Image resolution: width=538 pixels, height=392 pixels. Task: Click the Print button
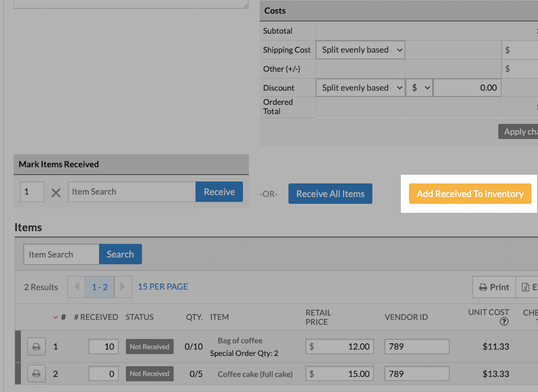pos(494,287)
